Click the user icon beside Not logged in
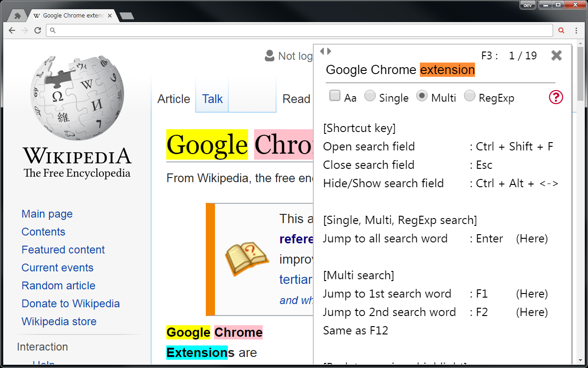This screenshot has height=368, width=588. pyautogui.click(x=270, y=56)
